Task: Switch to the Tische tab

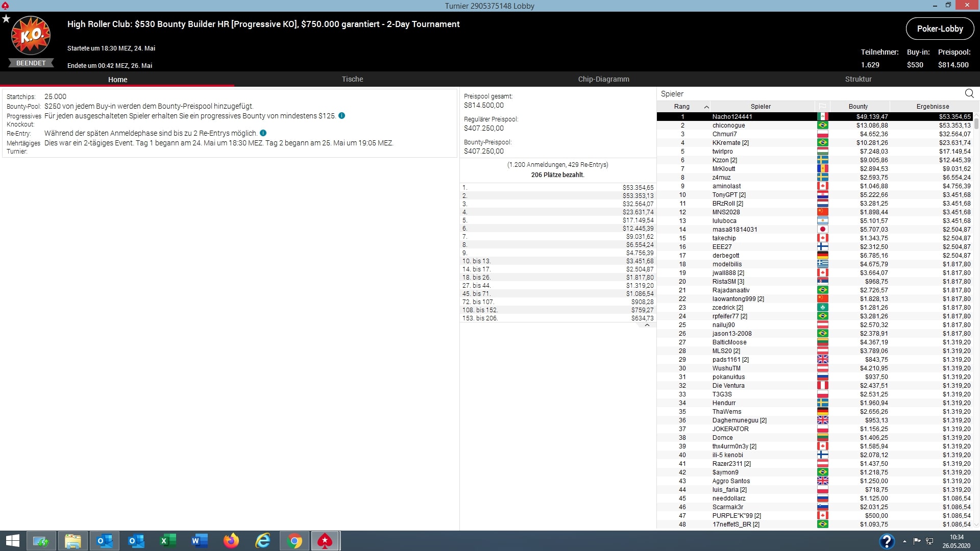Action: (x=352, y=79)
